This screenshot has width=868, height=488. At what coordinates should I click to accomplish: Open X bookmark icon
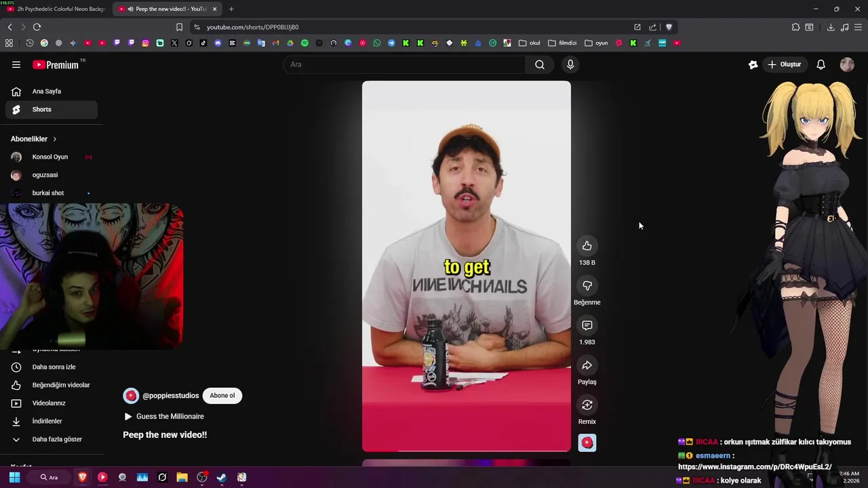click(174, 43)
